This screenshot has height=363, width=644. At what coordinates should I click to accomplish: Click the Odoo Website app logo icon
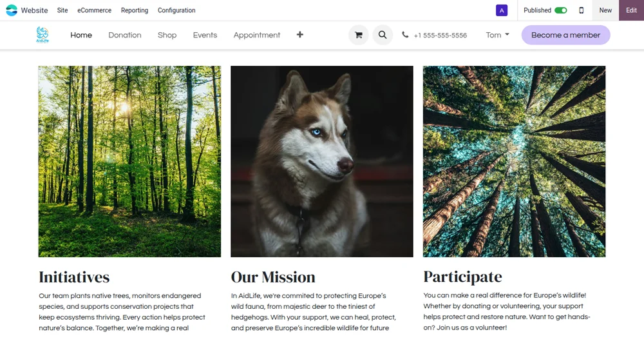pos(12,10)
